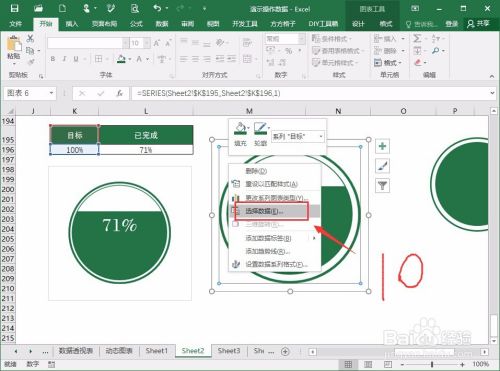Screen dimensions: 500x371
Task: Choose 设置数据系列格式(F)... in the context menu
Action: (274, 264)
